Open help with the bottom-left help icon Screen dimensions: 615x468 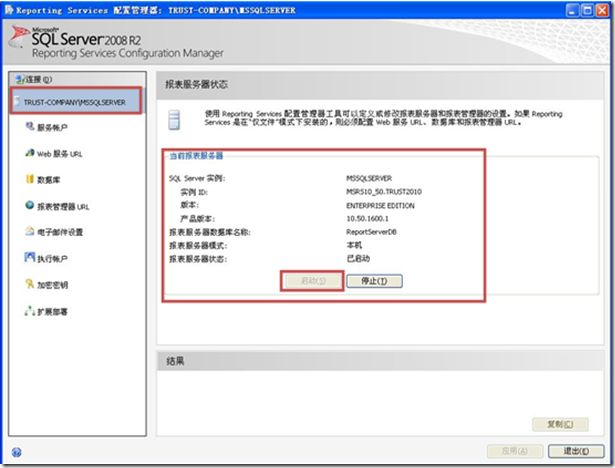[x=16, y=452]
